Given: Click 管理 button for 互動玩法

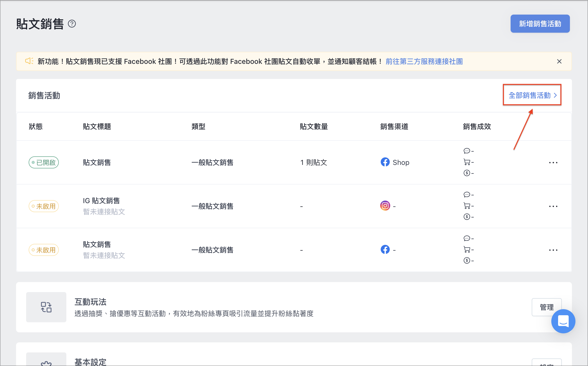Looking at the screenshot, I should click(547, 307).
